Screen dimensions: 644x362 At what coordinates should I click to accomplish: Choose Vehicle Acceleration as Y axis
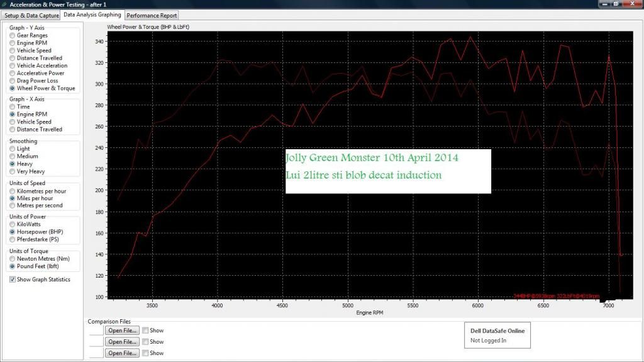pos(13,66)
